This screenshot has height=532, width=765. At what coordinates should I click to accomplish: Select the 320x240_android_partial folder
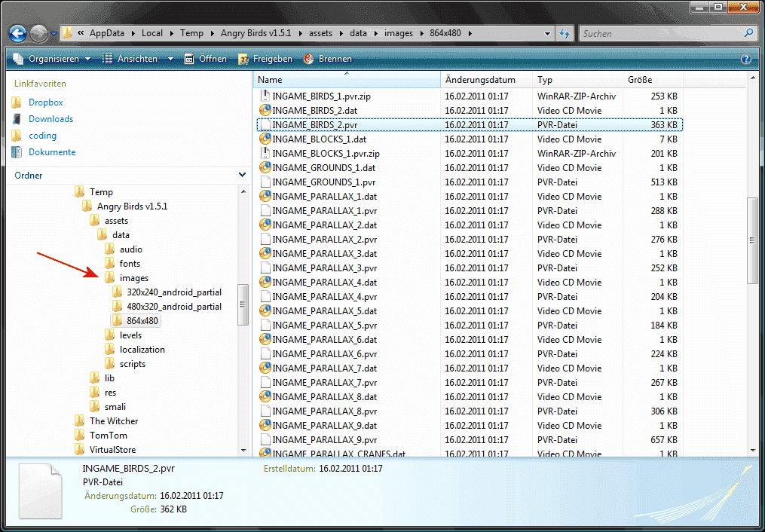coord(174,292)
